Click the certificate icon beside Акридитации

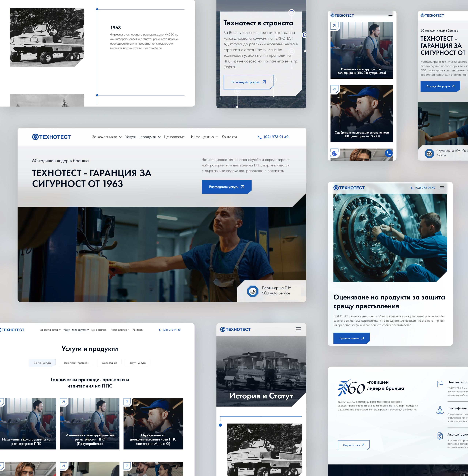[440, 436]
